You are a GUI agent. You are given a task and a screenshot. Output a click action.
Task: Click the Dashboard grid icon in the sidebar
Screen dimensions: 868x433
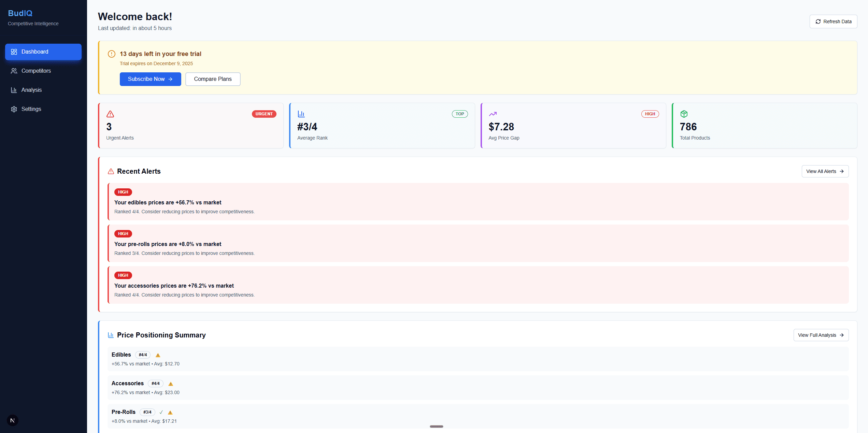[x=14, y=52]
